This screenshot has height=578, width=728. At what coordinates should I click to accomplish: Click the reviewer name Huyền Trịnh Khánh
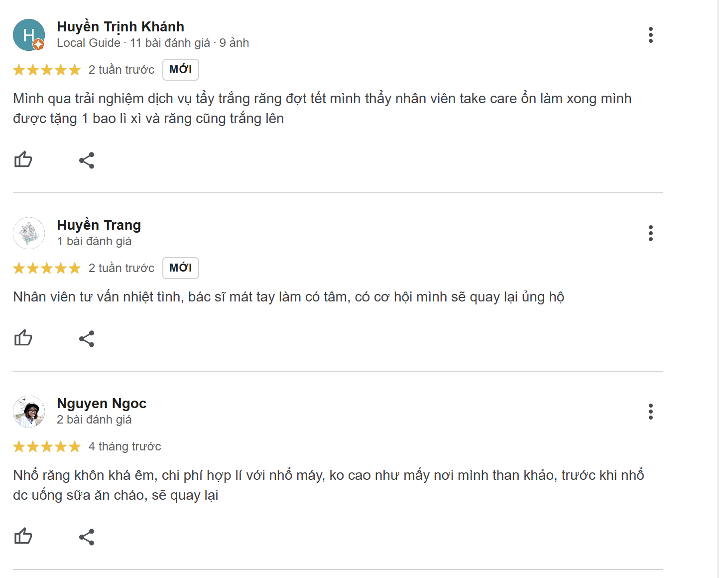coord(121,26)
